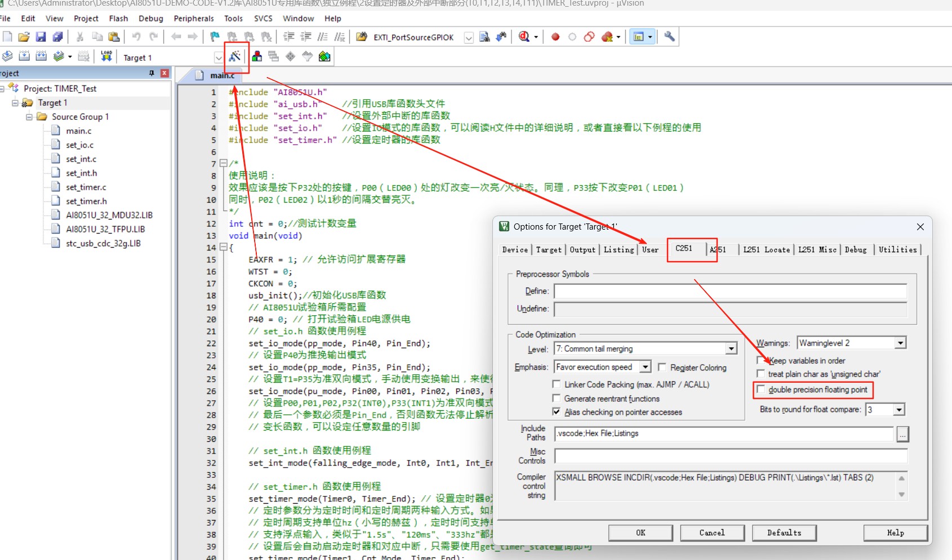This screenshot has height=560, width=952.
Task: Collapse the Source Group 1 tree node
Action: click(29, 117)
